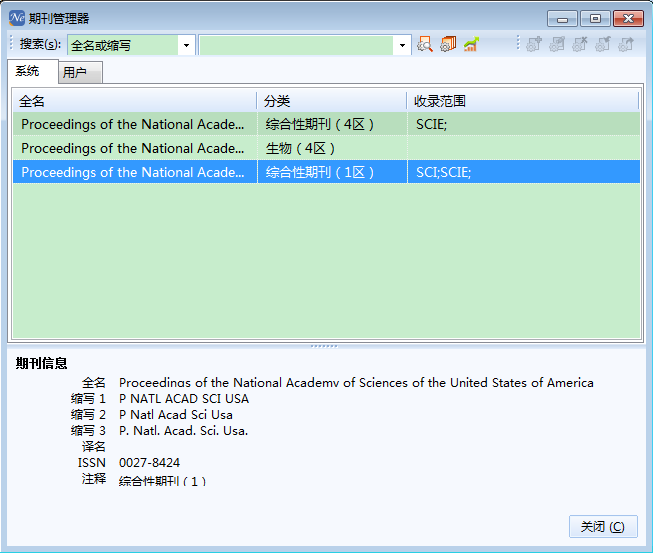Sort by the 全名 column header
Screen dimensions: 653x553
click(x=134, y=101)
